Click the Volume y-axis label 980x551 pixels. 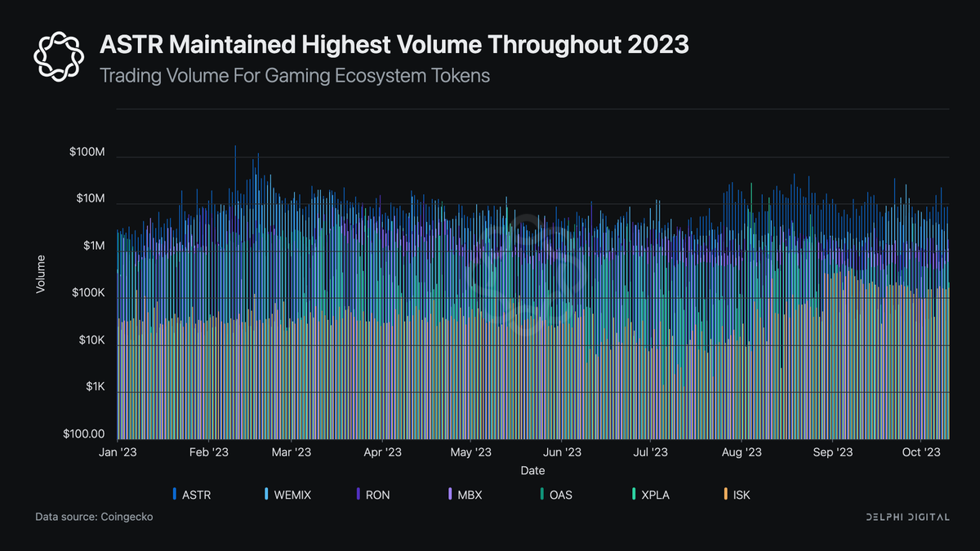pos(40,275)
